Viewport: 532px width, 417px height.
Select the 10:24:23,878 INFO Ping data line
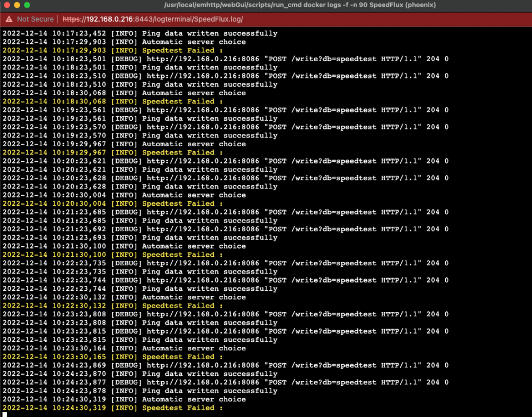point(140,390)
